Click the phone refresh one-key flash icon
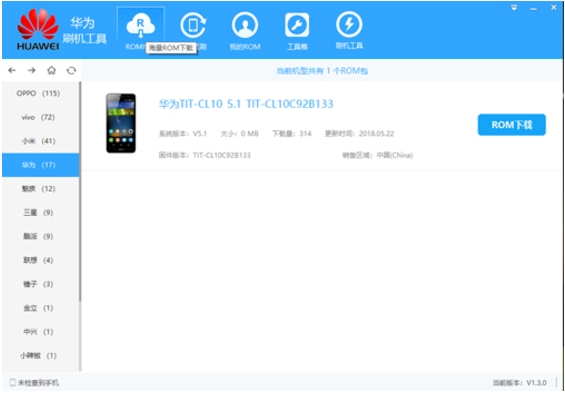This screenshot has height=393, width=565. click(193, 25)
